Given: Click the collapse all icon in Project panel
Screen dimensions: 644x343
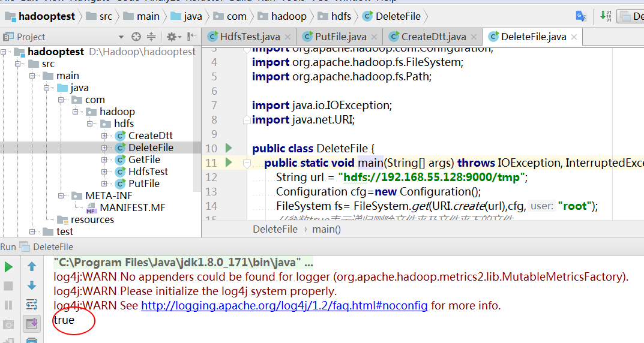Looking at the screenshot, I should pyautogui.click(x=151, y=37).
